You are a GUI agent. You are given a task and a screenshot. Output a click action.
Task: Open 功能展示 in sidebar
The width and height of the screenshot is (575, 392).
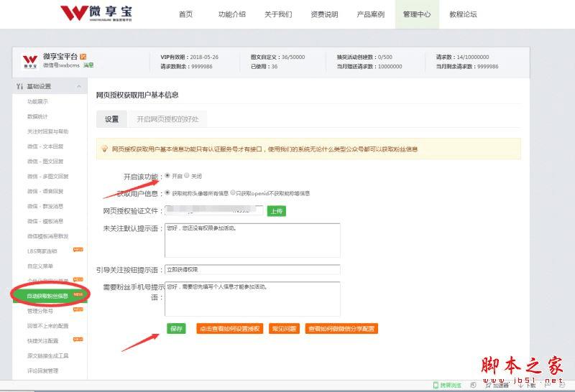click(37, 101)
